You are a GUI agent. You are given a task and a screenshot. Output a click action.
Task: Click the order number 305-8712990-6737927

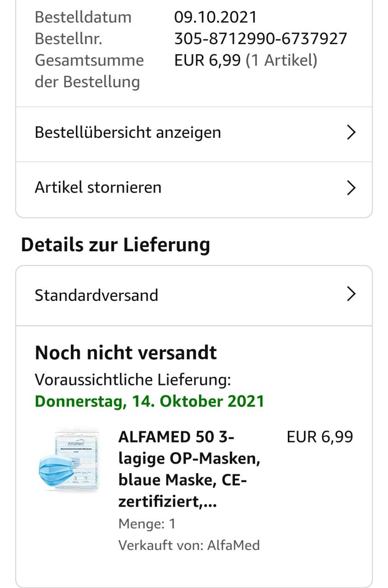pos(260,39)
